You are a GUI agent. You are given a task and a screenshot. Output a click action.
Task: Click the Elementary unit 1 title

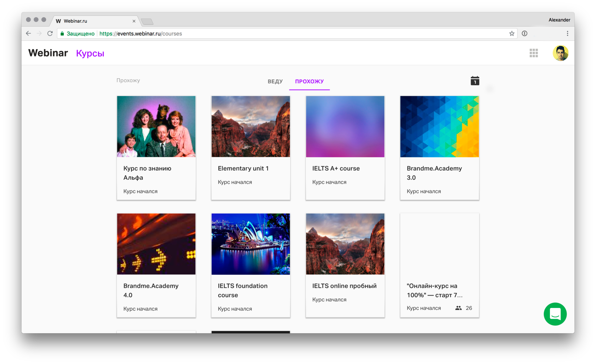click(243, 168)
